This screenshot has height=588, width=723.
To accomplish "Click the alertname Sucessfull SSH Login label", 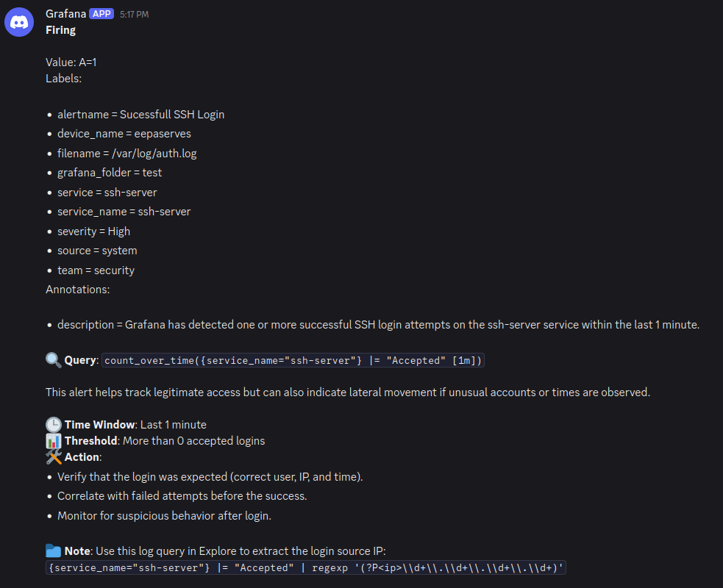I will coord(140,114).
